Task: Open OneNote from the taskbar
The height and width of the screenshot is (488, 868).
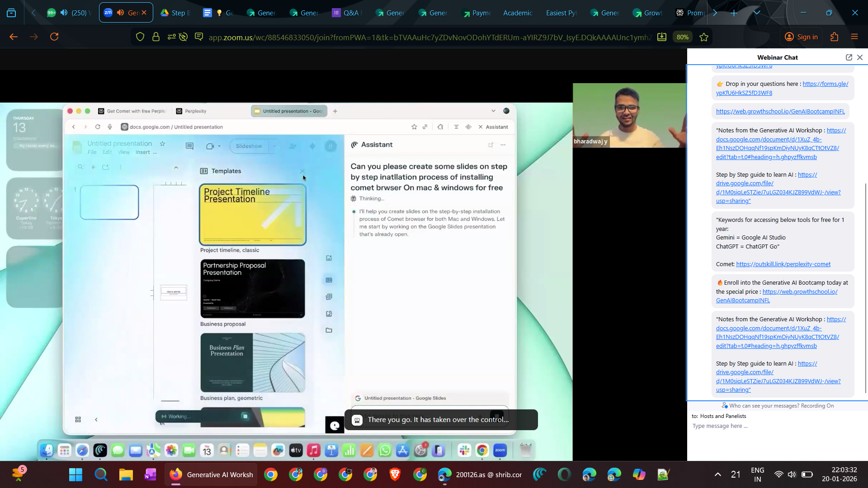Action: click(x=151, y=475)
